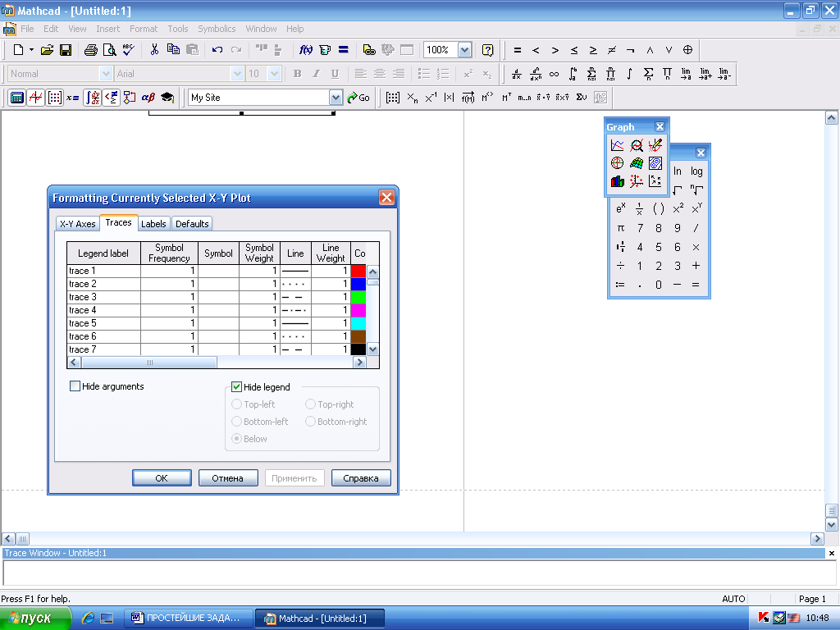Click the worksheet vertical scroll down arrow
This screenshot has height=630, width=840.
pos(832,524)
